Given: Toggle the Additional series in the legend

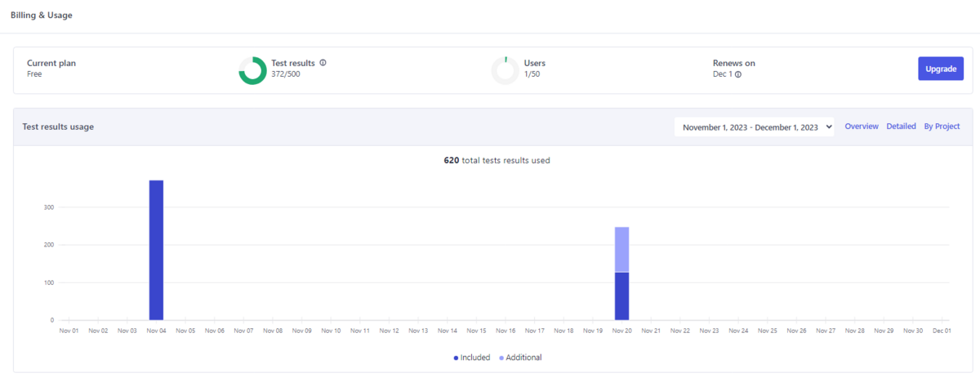Looking at the screenshot, I should click(521, 358).
